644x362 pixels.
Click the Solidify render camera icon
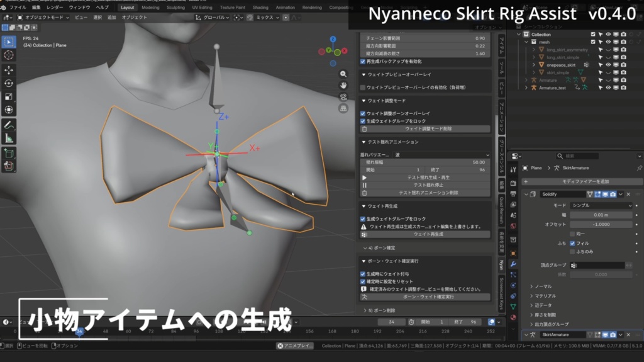613,194
